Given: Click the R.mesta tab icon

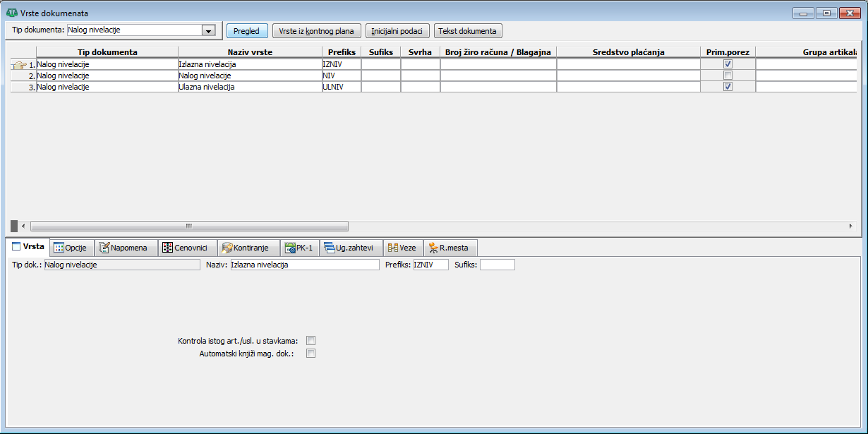Looking at the screenshot, I should (433, 248).
